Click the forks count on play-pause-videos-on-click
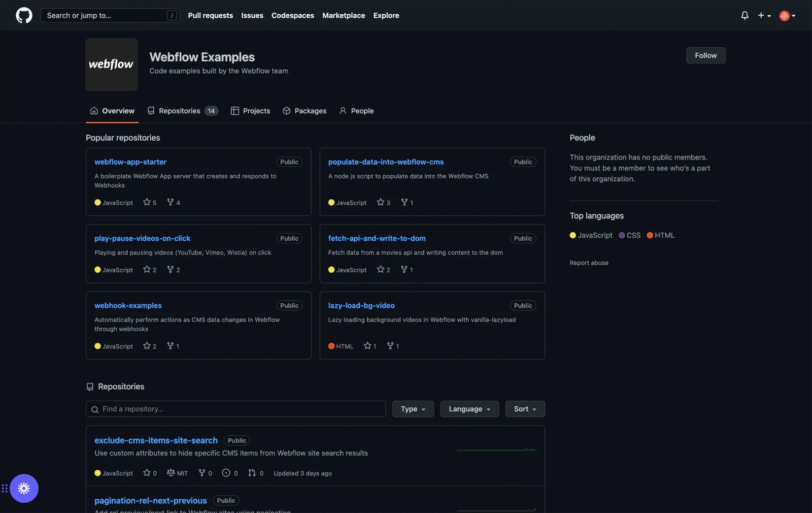Image resolution: width=812 pixels, height=513 pixels. click(x=174, y=270)
